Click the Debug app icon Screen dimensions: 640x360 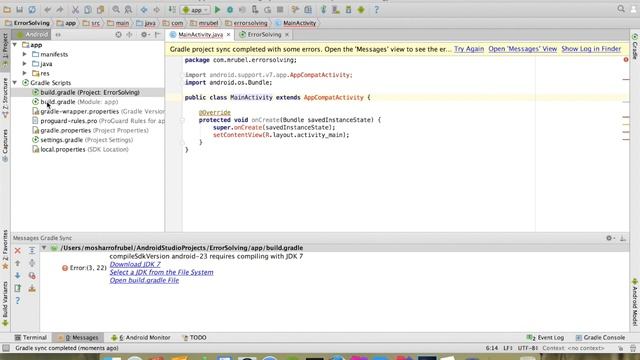230,9
